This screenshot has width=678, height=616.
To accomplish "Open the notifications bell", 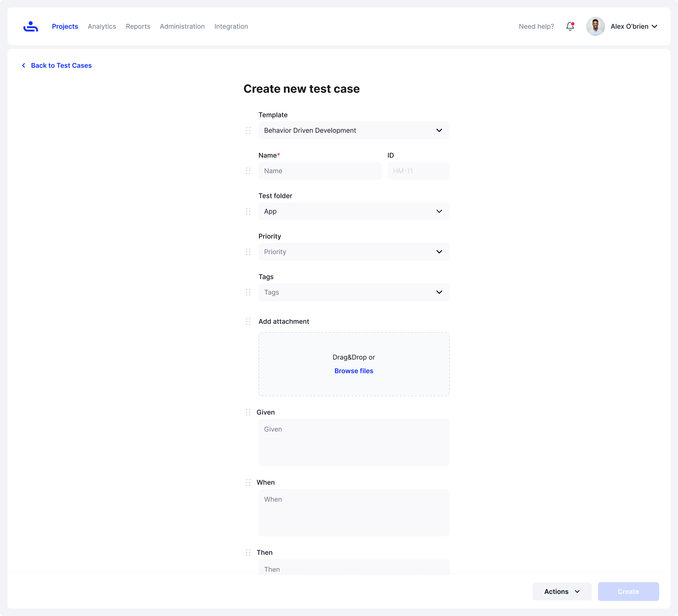I will [x=570, y=26].
